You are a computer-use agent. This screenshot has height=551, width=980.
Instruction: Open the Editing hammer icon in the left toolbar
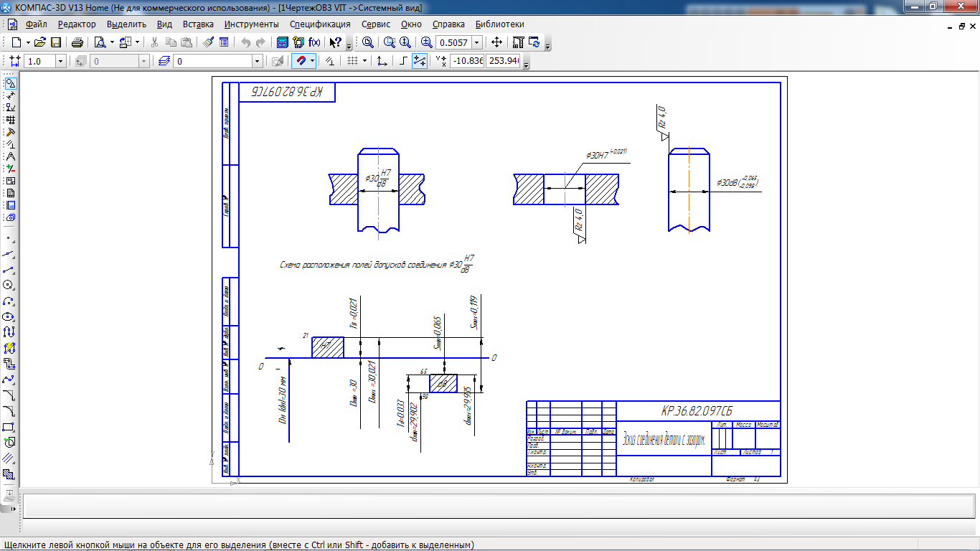click(x=10, y=132)
